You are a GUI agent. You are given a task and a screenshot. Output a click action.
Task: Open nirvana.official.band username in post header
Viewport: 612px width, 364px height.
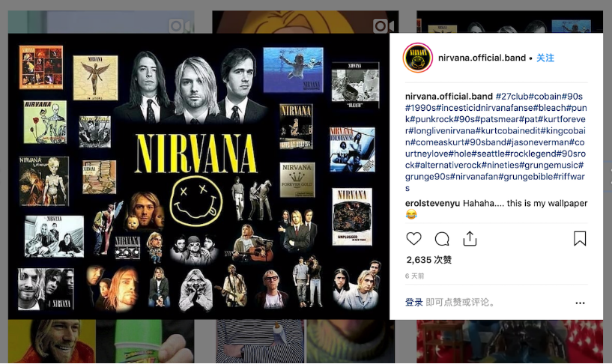click(x=482, y=58)
